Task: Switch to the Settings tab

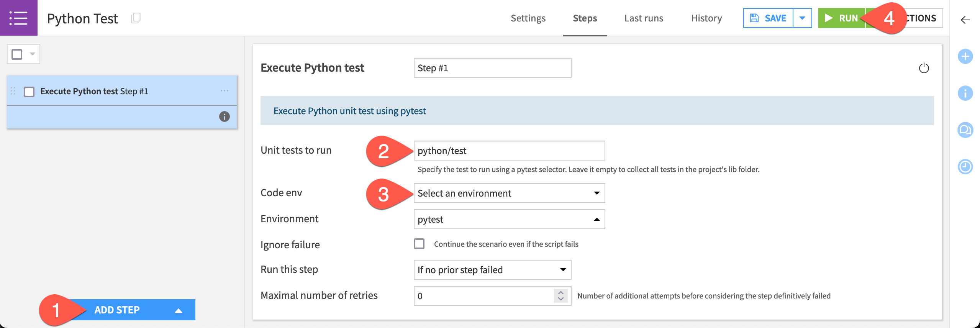Action: [528, 18]
